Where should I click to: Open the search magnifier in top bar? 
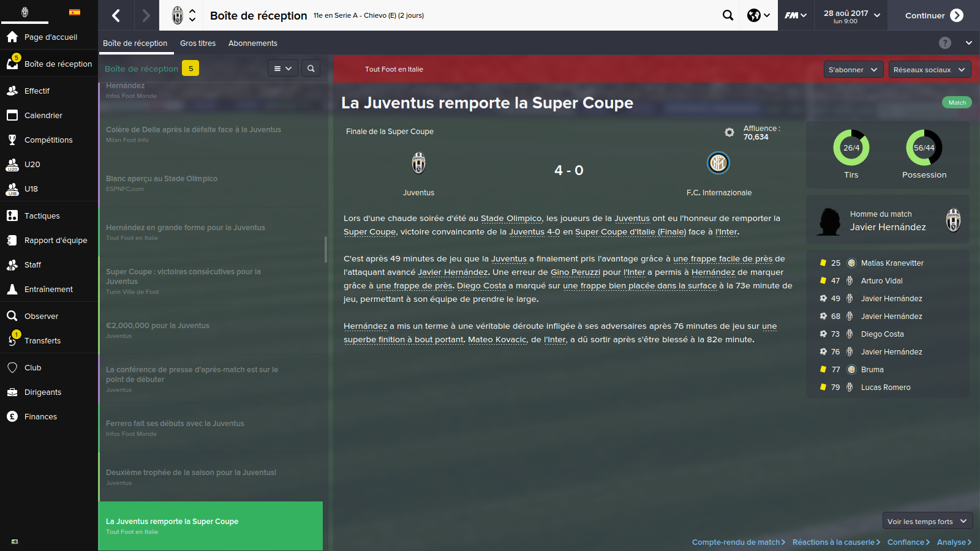click(x=728, y=15)
